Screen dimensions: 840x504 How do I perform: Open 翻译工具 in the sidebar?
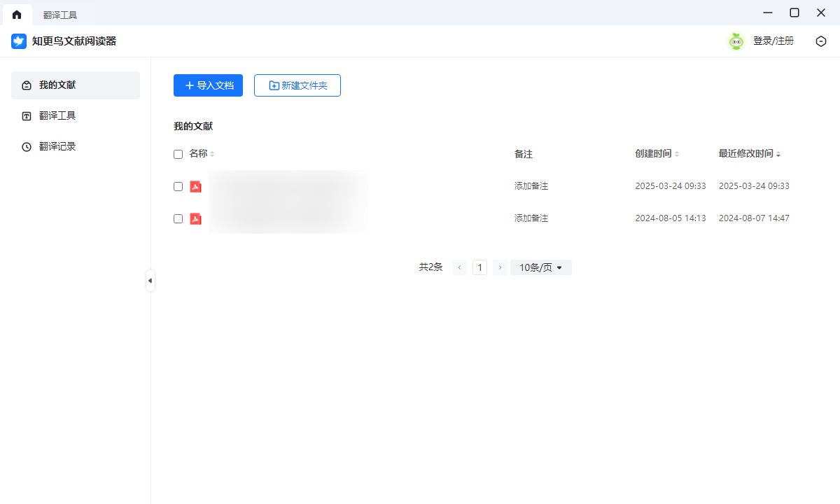point(76,116)
